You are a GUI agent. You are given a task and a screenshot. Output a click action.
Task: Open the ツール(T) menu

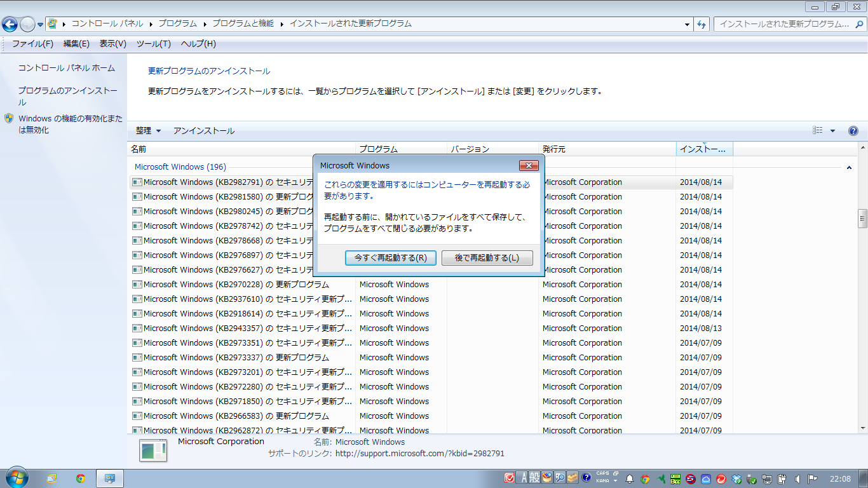(154, 44)
